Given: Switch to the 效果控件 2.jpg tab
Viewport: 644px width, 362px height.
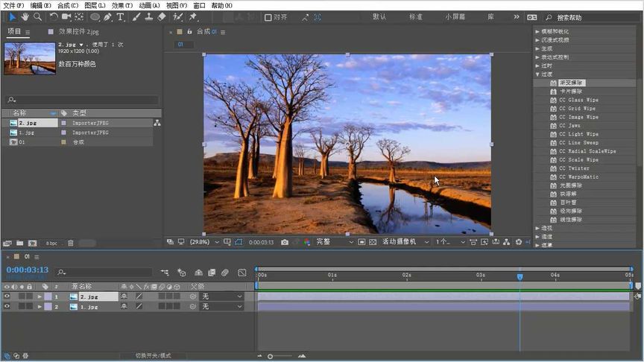Looking at the screenshot, I should [x=78, y=32].
